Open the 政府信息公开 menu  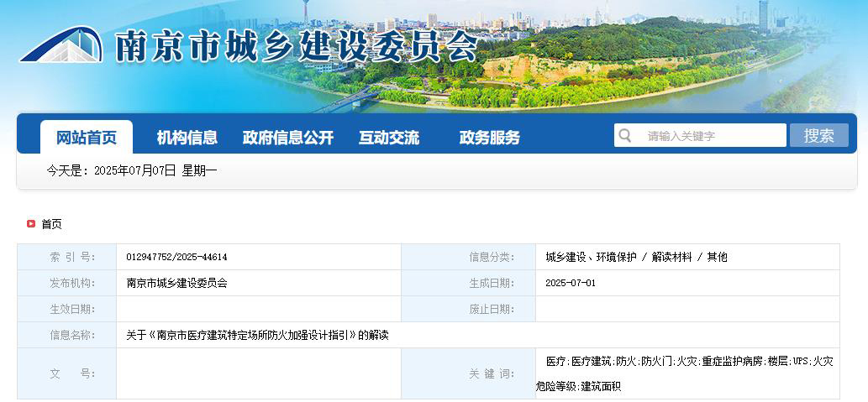(288, 137)
